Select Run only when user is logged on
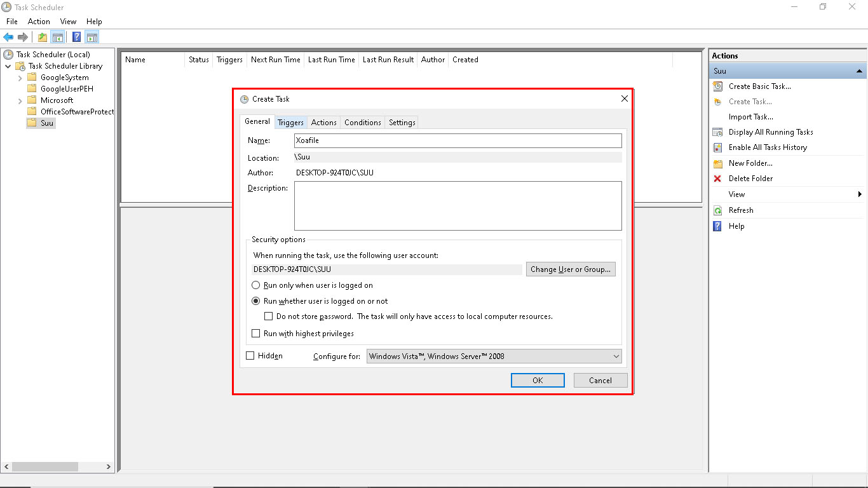This screenshot has width=868, height=488. point(256,285)
